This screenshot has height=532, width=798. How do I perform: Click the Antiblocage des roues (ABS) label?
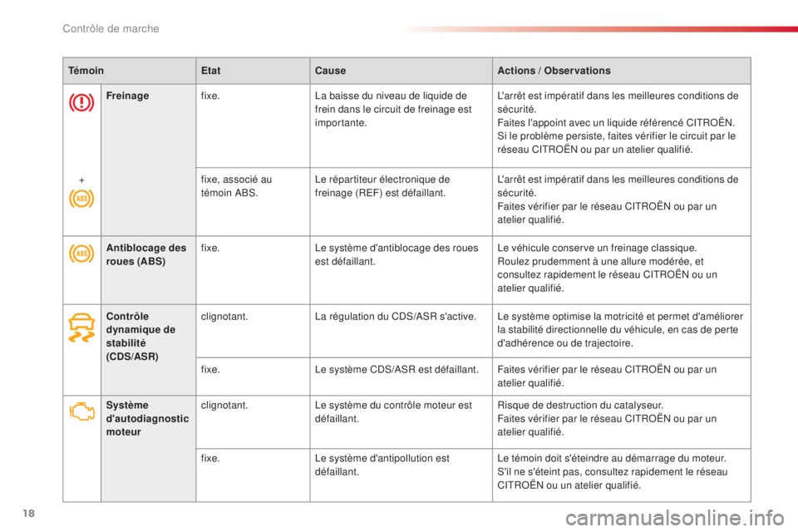146,254
